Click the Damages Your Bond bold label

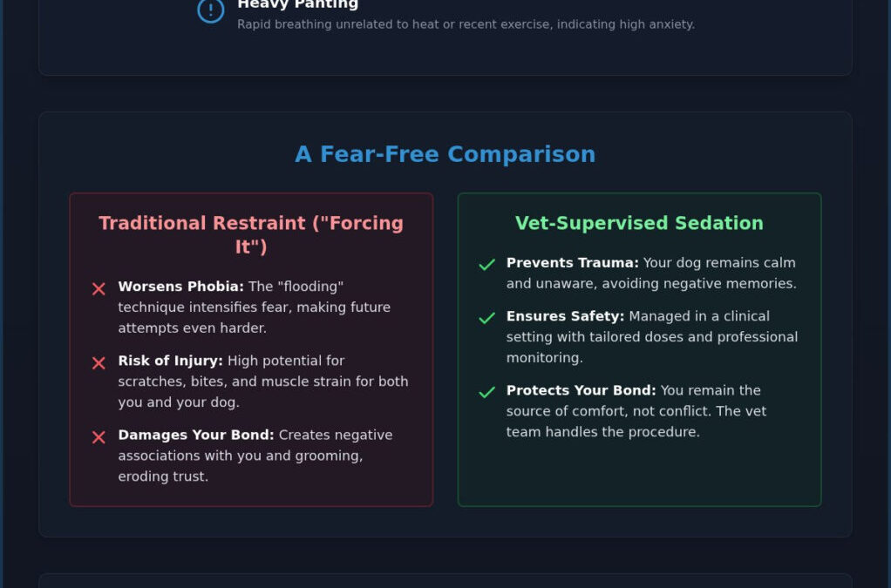point(196,436)
